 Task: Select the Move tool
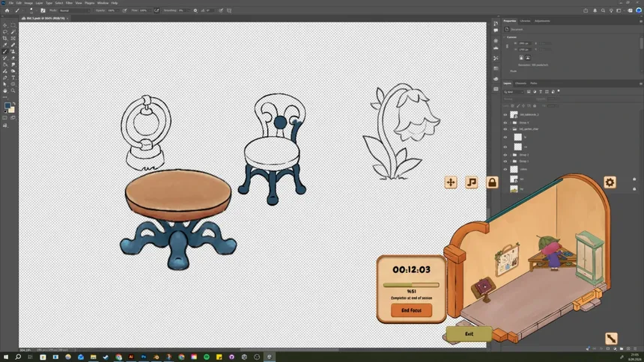point(5,25)
